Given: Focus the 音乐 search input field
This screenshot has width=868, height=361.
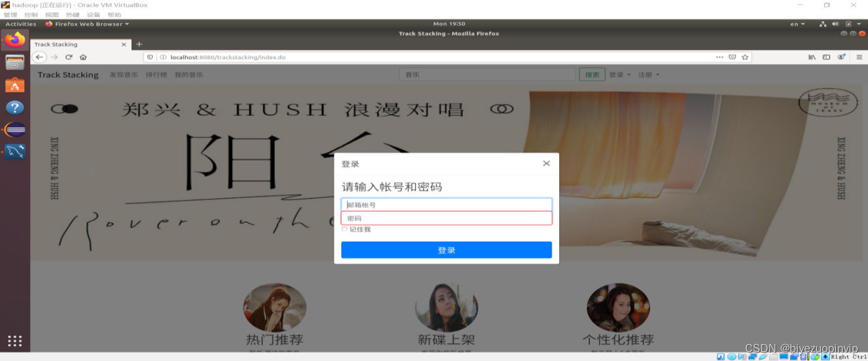Looking at the screenshot, I should tap(487, 74).
